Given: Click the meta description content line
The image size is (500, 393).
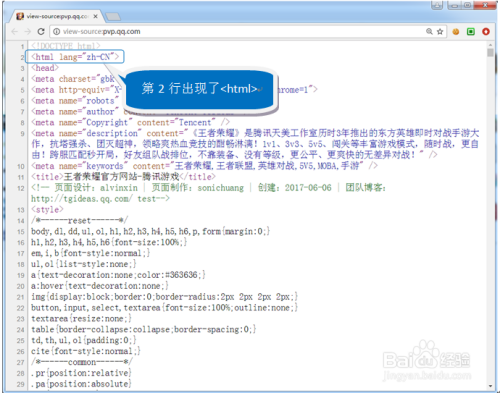Looking at the screenshot, I should click(255, 144).
